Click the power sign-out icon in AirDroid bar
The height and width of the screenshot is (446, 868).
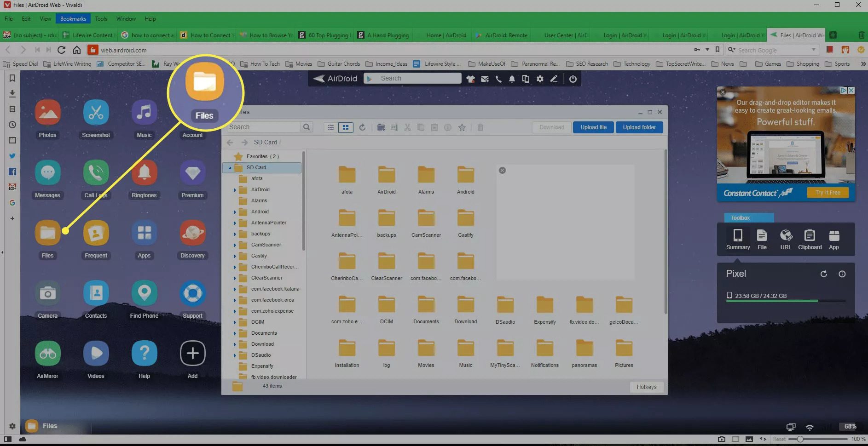(573, 79)
